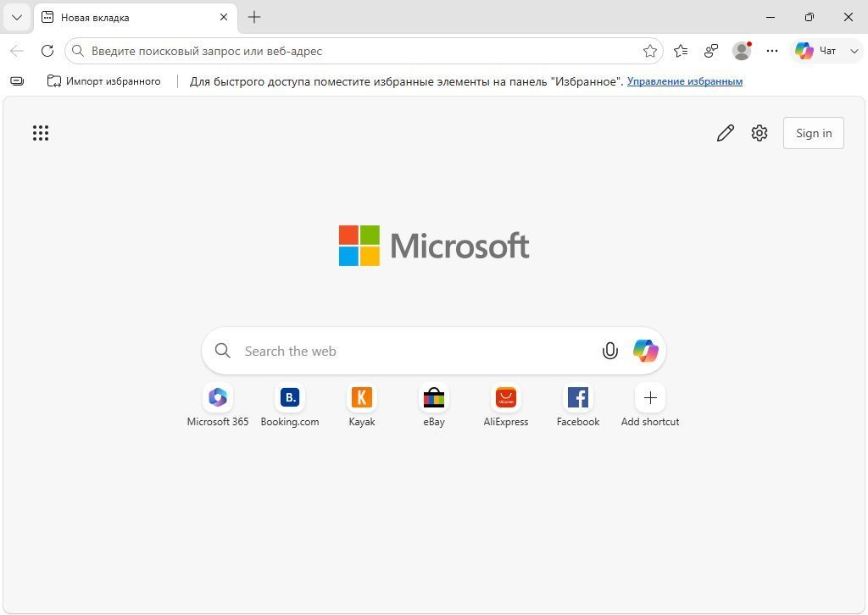
Task: Click Импорт избранного button
Action: click(x=104, y=81)
